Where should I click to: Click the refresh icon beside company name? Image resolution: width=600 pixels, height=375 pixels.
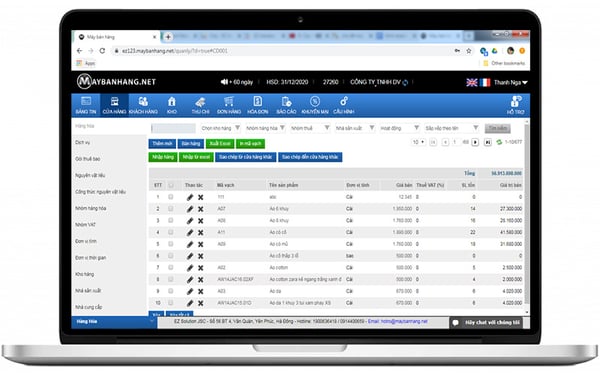coord(405,82)
